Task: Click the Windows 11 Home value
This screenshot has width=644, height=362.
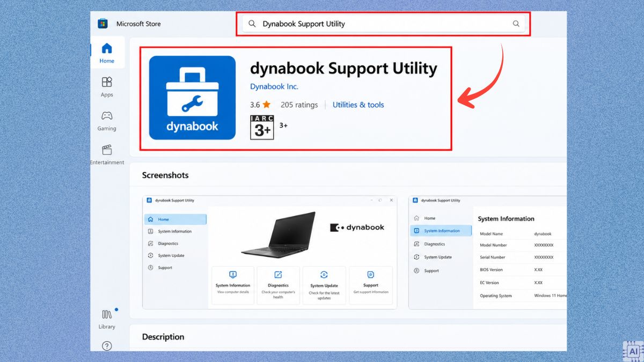Action: point(550,295)
